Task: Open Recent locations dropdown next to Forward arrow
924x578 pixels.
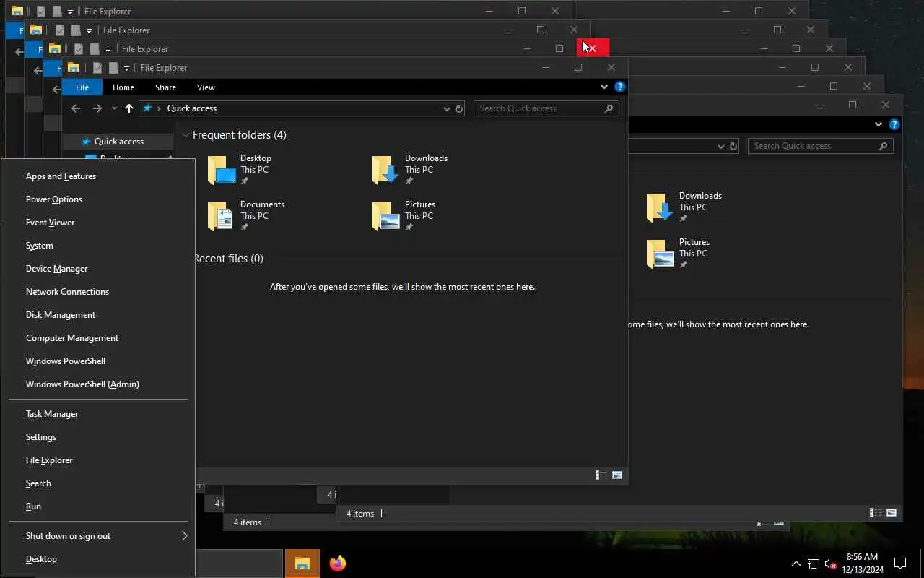Action: tap(114, 108)
